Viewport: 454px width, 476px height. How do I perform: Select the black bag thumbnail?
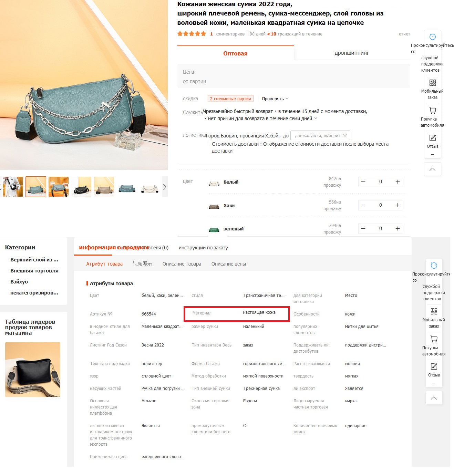pos(81,187)
